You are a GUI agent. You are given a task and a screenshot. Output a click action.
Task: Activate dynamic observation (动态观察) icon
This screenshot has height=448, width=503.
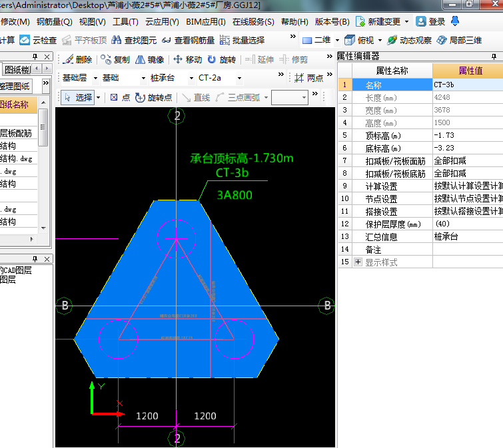tap(392, 40)
